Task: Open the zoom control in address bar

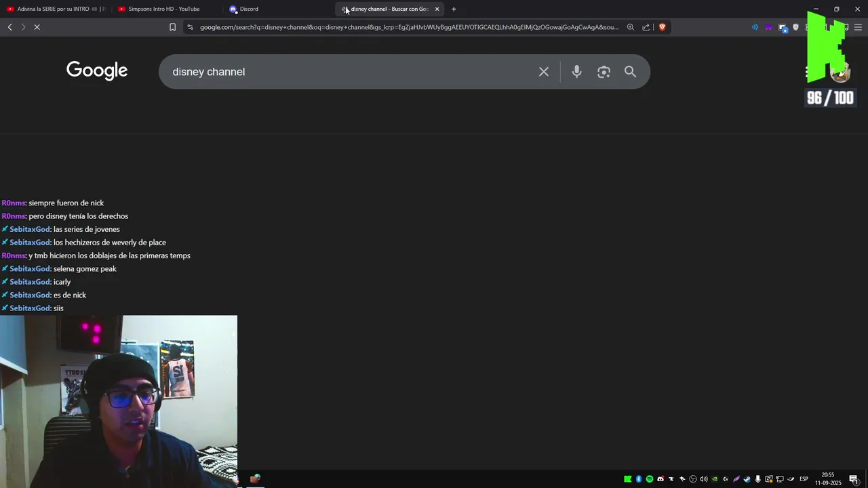Action: tap(631, 27)
